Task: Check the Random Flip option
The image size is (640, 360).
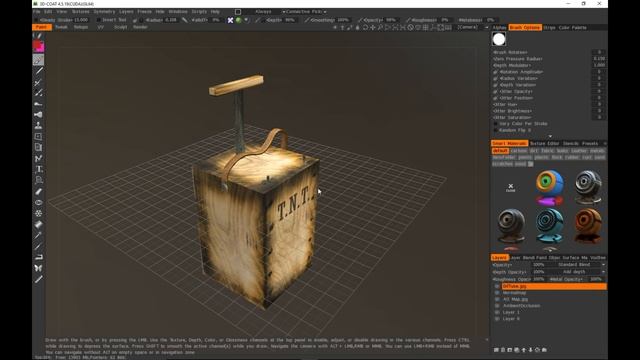Action: pos(496,130)
